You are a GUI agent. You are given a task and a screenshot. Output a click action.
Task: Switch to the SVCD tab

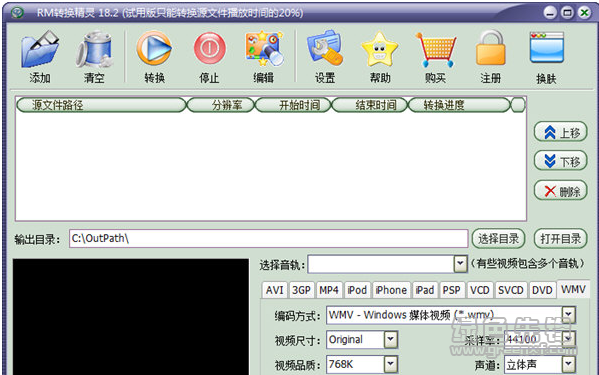[511, 290]
